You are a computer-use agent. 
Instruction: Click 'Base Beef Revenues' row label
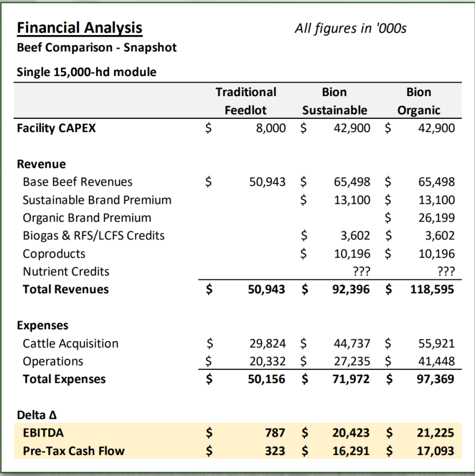click(77, 182)
